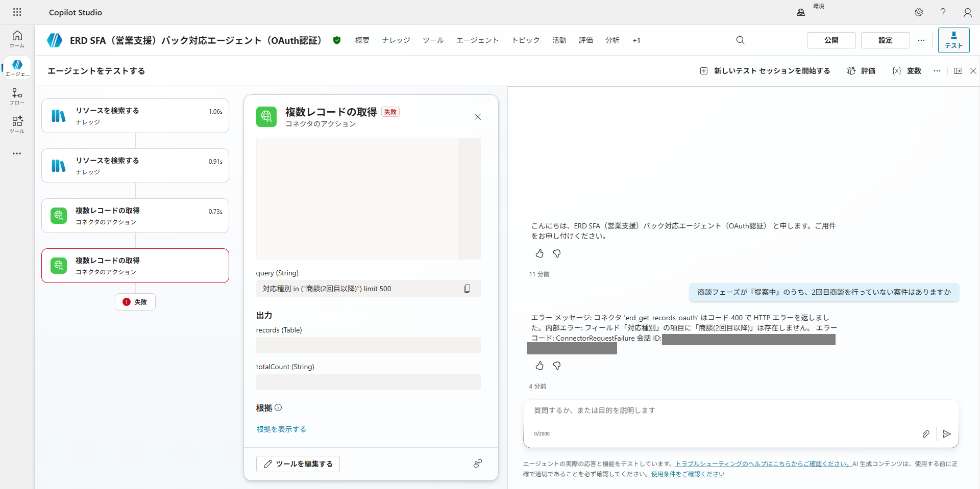Give thumbs down to the error message
Screen dimensions: 980x489
click(x=557, y=366)
